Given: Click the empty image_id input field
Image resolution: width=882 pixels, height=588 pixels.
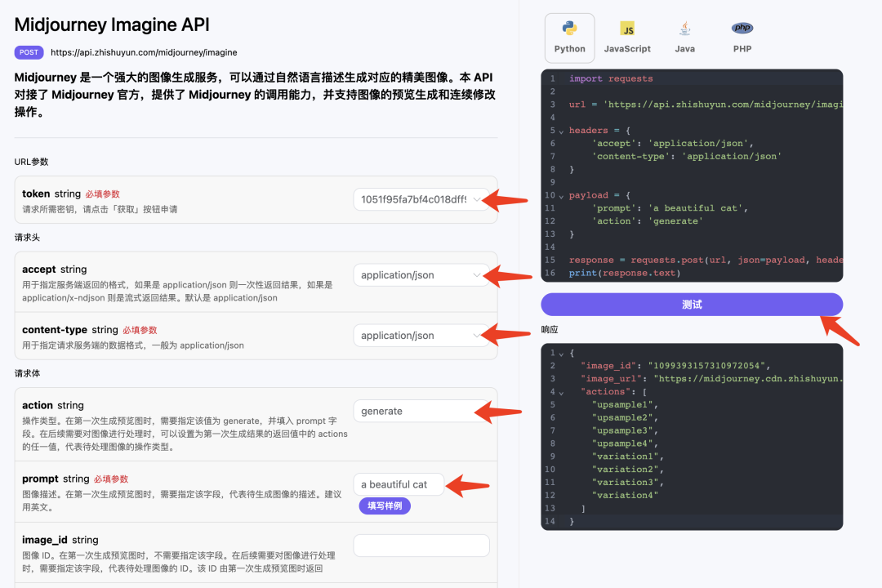Looking at the screenshot, I should coord(421,546).
